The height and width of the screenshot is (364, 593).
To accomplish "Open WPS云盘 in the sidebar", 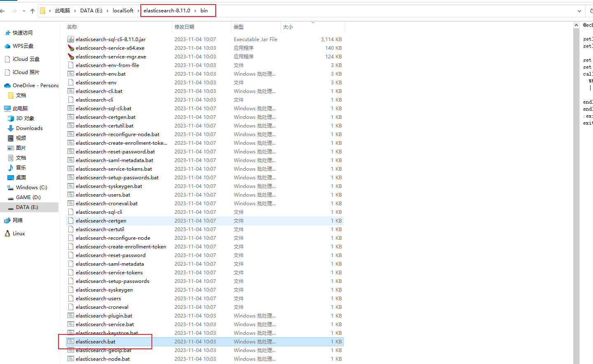I will [x=23, y=46].
